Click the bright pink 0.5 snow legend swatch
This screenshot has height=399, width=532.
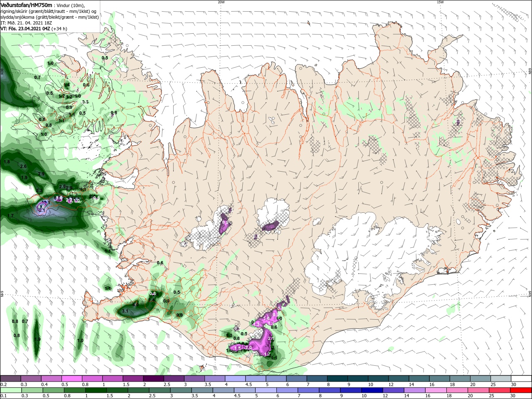coord(71,379)
